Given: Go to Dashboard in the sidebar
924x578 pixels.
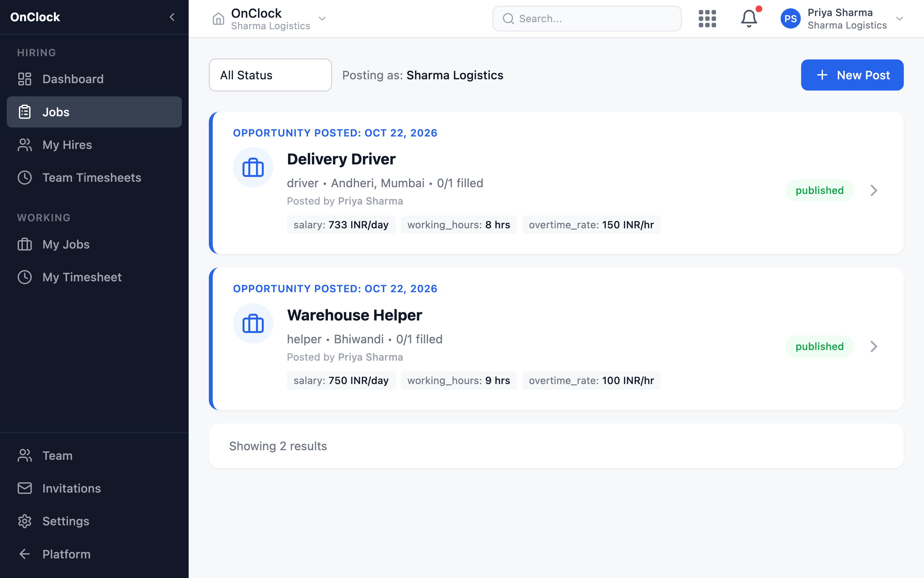Looking at the screenshot, I should [94, 79].
